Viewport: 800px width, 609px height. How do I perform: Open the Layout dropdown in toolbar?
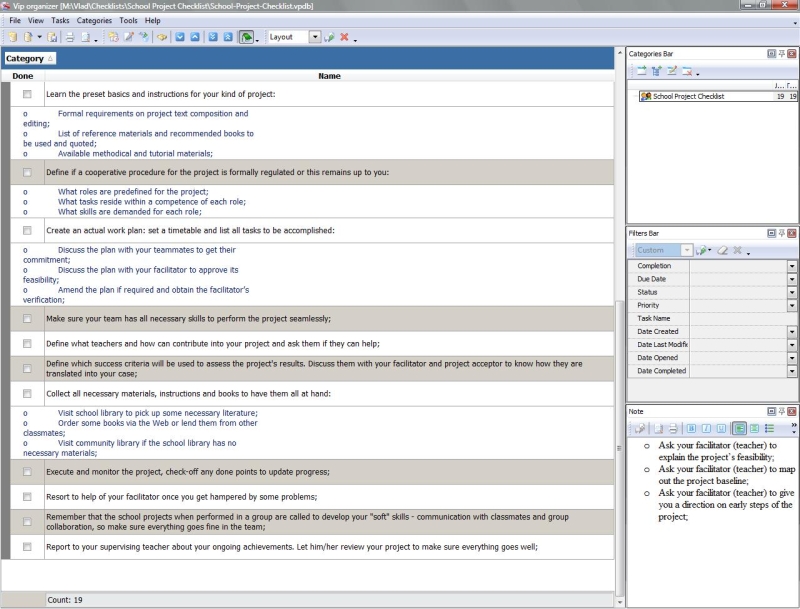[315, 37]
